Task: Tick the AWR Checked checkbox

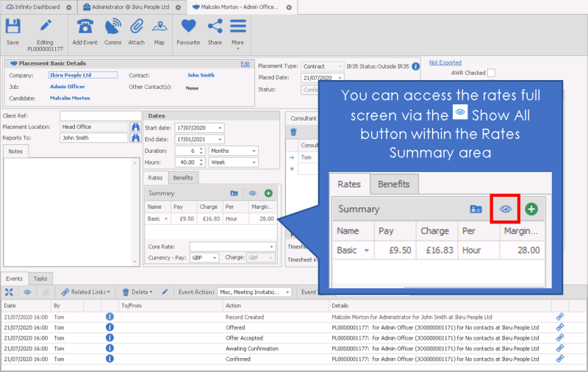Action: [x=491, y=73]
